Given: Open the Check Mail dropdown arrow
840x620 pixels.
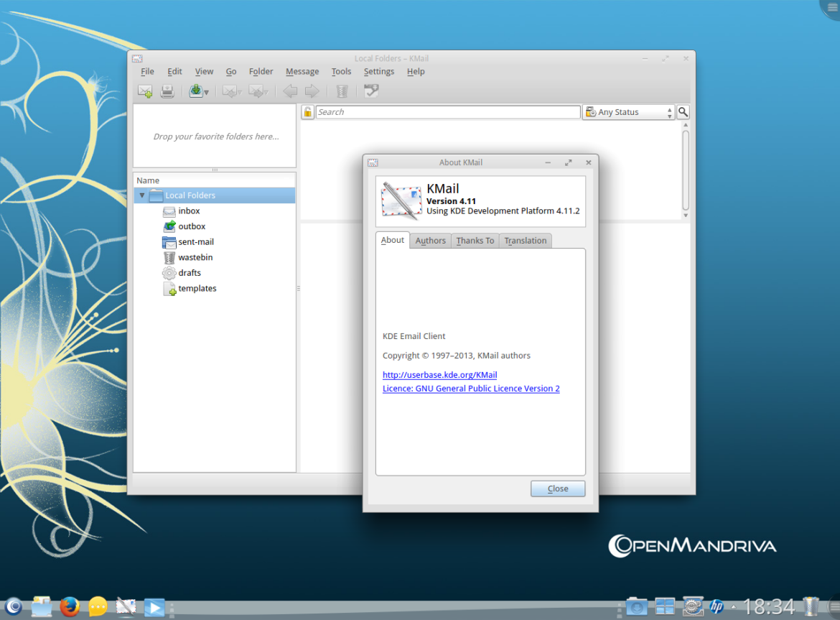Looking at the screenshot, I should (207, 93).
